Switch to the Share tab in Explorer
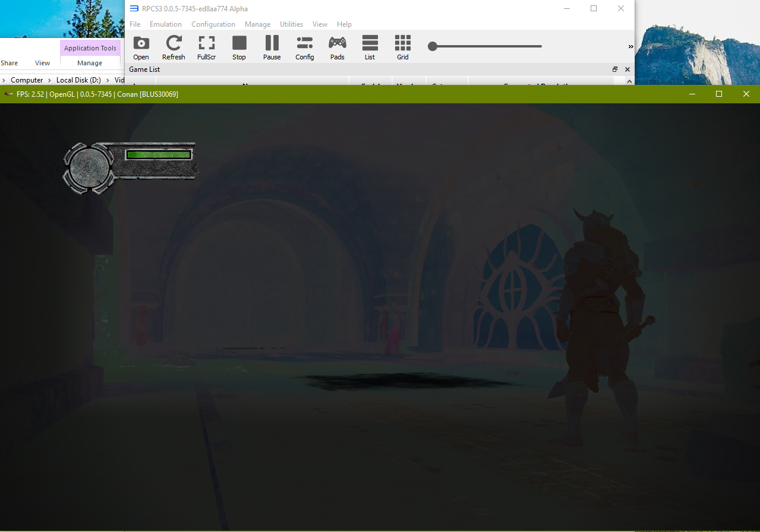760x532 pixels. [x=9, y=62]
